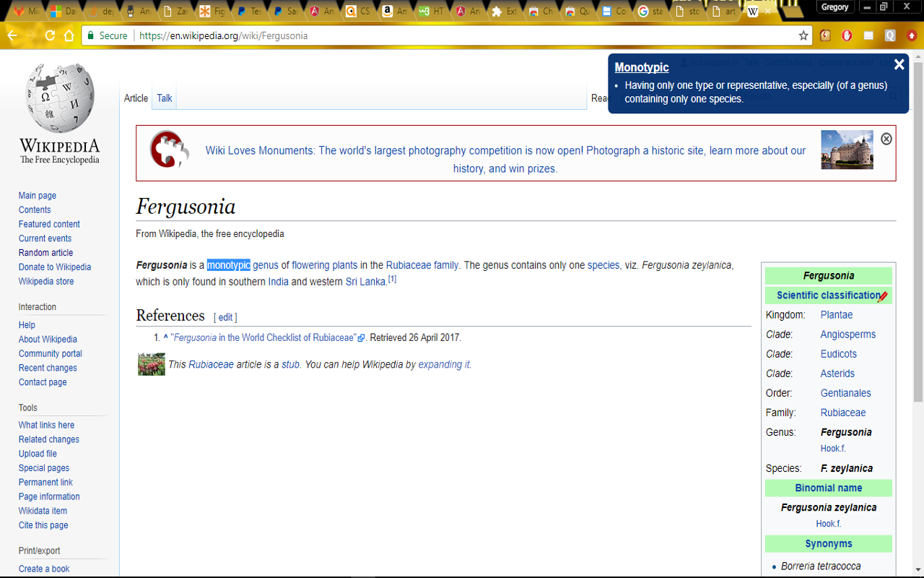Screen dimensions: 924x578
Task: Open the red upload-arrow extension icon
Action: pos(912,35)
